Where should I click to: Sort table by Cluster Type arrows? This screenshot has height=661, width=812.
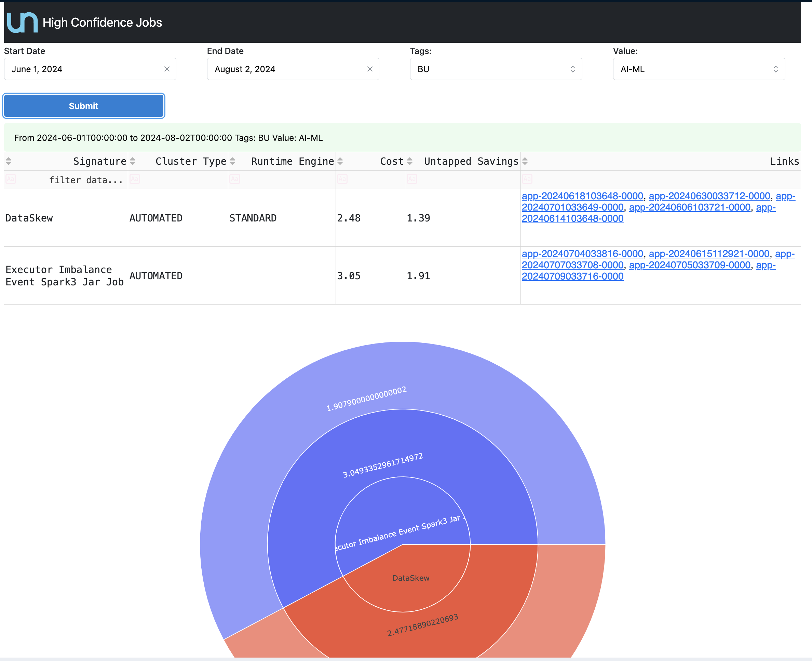tap(133, 161)
